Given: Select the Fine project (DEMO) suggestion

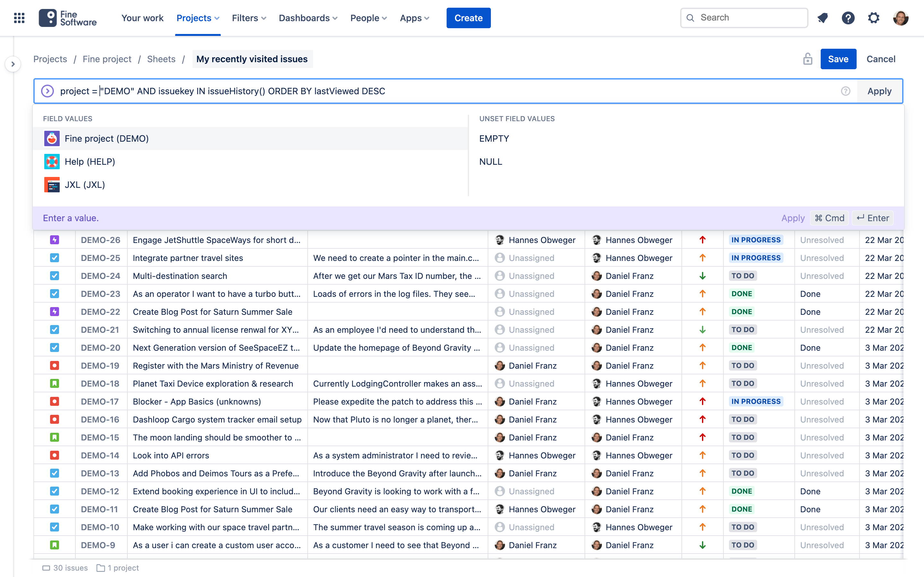Looking at the screenshot, I should (x=107, y=138).
